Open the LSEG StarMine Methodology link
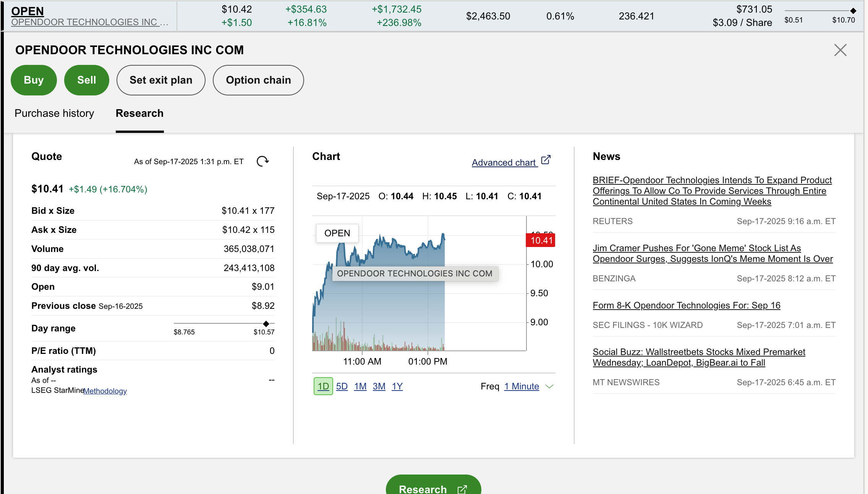868x494 pixels. [x=105, y=391]
